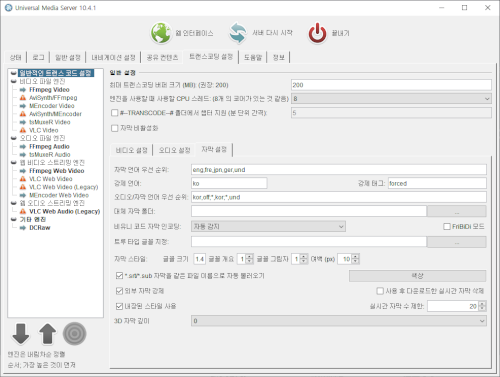This screenshot has height=377, width=500.
Task: Click the audio/subtitle language priority field
Action: click(x=339, y=197)
